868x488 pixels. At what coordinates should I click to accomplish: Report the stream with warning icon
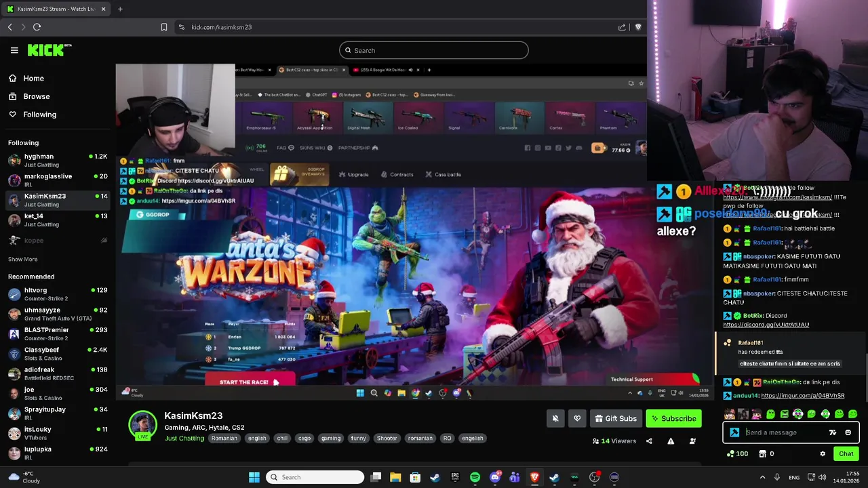(671, 441)
